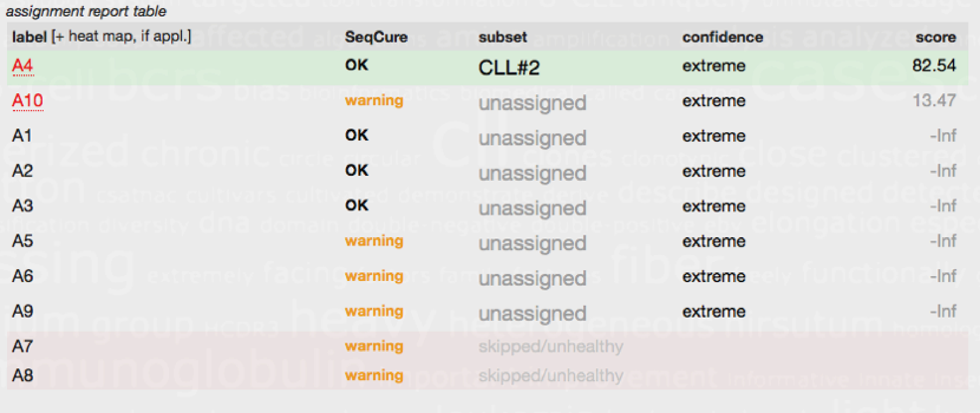Click the 13.47 score value
Viewport: 980px width, 413px height.
[x=934, y=101]
